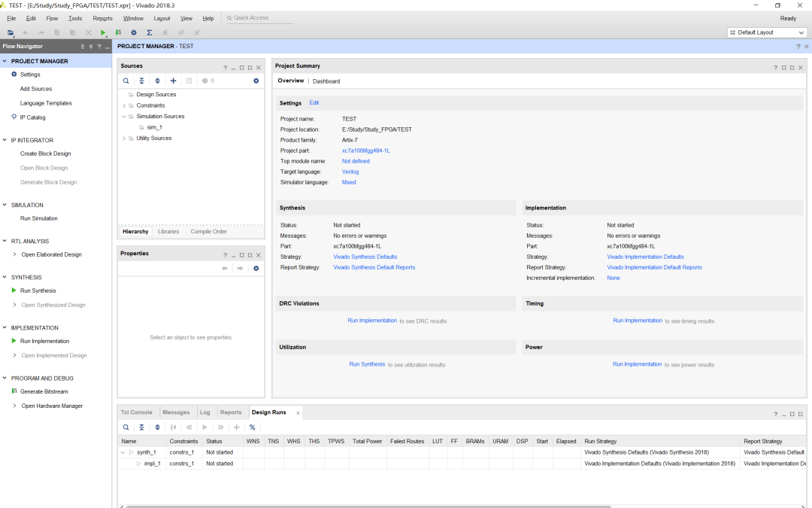Open the Tools menu
This screenshot has height=508, width=812.
pyautogui.click(x=75, y=18)
